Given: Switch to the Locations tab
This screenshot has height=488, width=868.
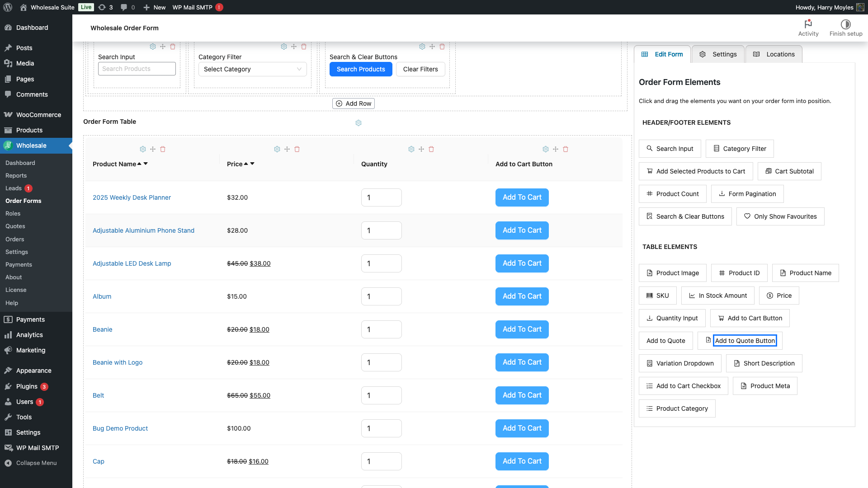Looking at the screenshot, I should tap(774, 54).
